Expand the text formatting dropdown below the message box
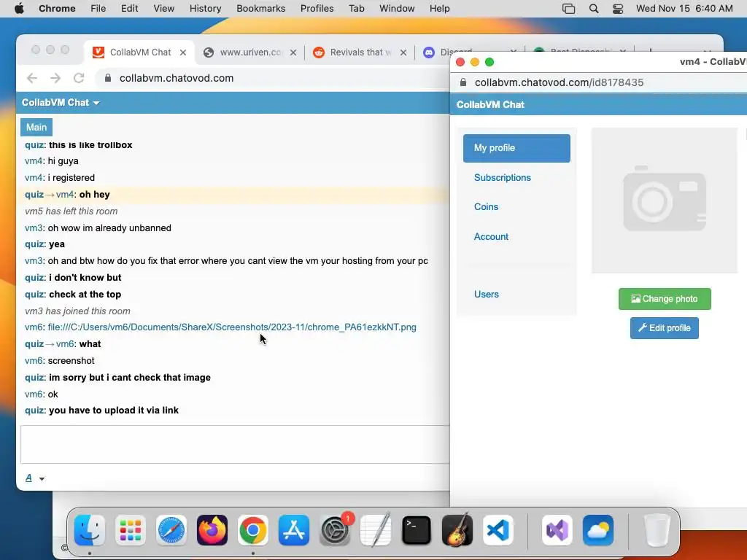747x560 pixels. (42, 478)
